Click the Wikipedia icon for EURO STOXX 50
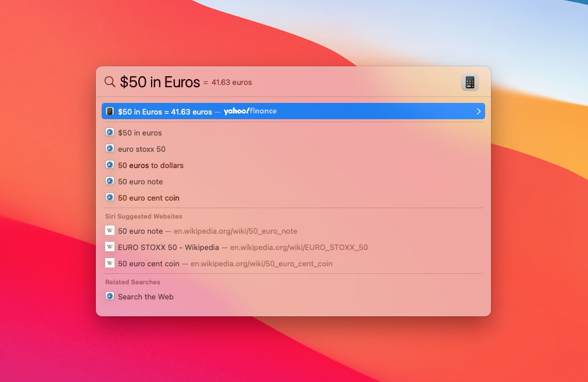This screenshot has height=382, width=588. (110, 247)
